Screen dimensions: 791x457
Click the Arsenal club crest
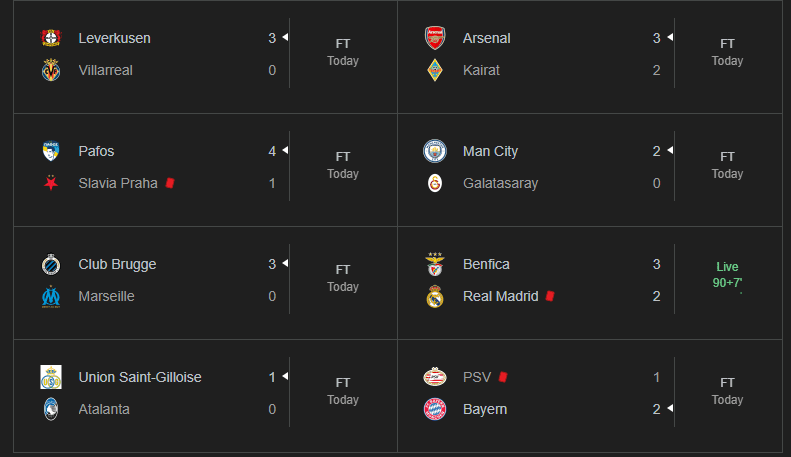point(435,38)
